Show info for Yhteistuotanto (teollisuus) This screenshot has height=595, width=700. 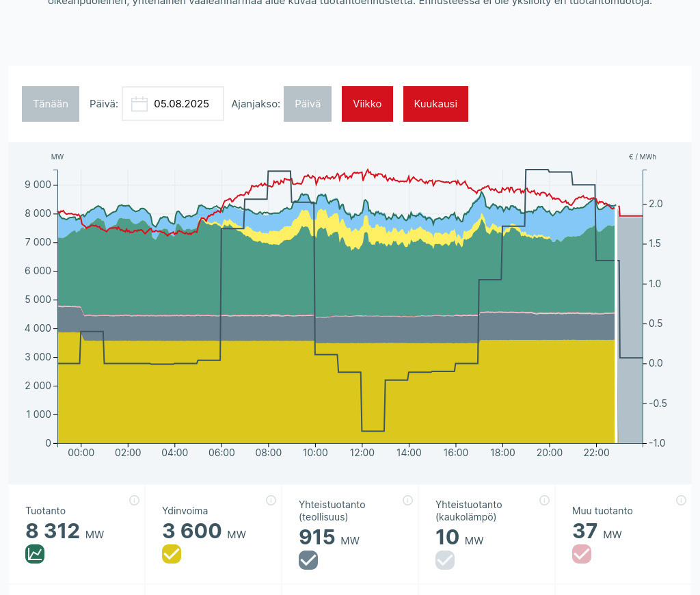click(x=407, y=500)
